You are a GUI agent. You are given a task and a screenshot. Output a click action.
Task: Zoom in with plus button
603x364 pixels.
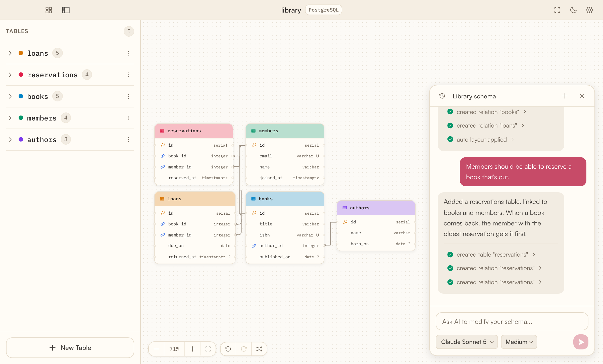[x=192, y=349]
